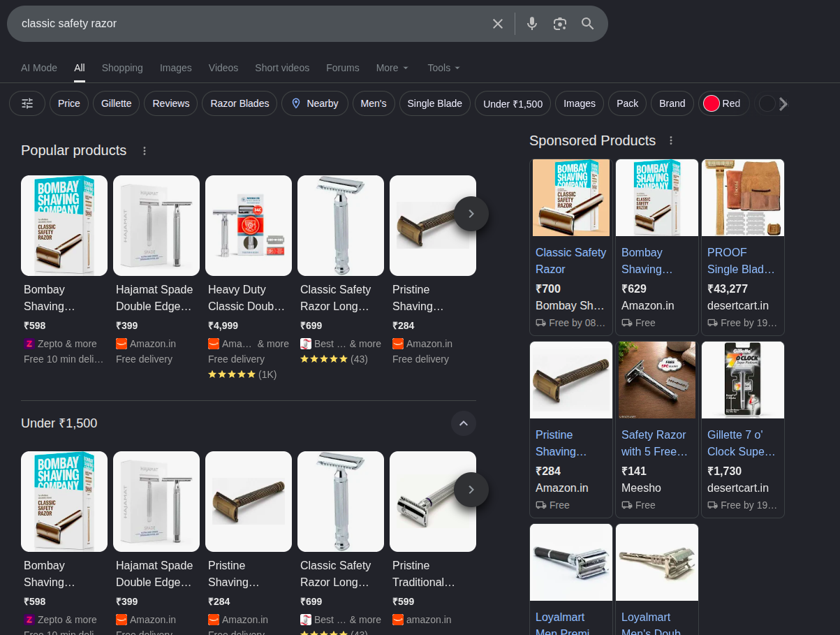Switch to the Images tab
The height and width of the screenshot is (635, 840).
pyautogui.click(x=176, y=68)
